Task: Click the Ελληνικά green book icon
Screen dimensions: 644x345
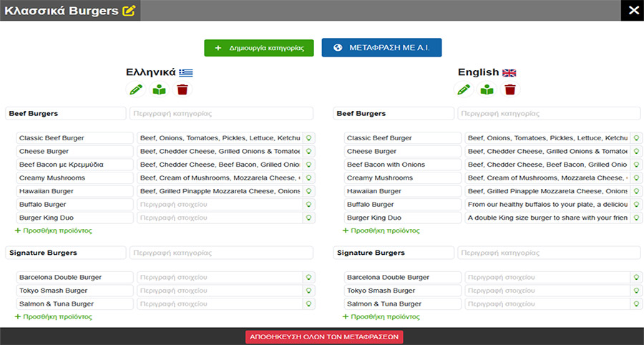Action: click(159, 89)
